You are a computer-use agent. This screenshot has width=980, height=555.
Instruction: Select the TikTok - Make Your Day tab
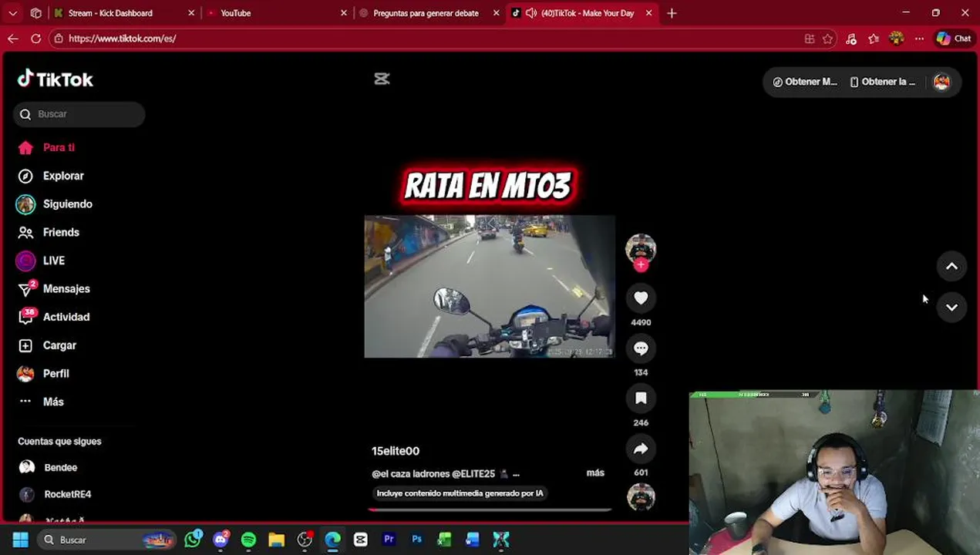click(587, 13)
